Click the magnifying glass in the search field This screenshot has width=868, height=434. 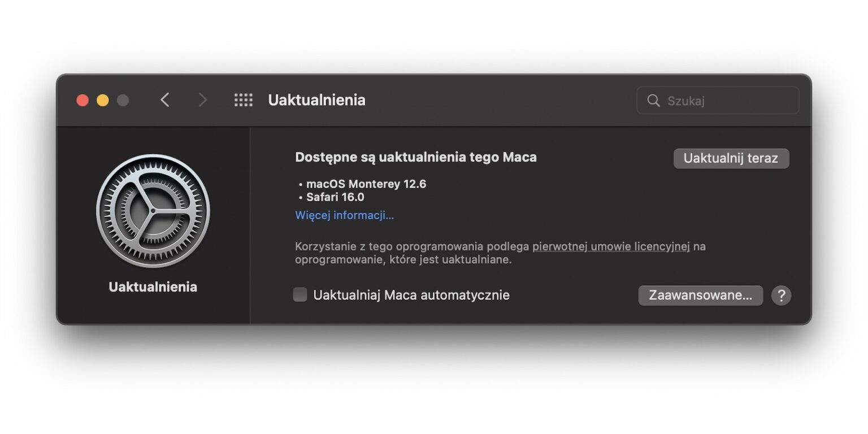654,100
